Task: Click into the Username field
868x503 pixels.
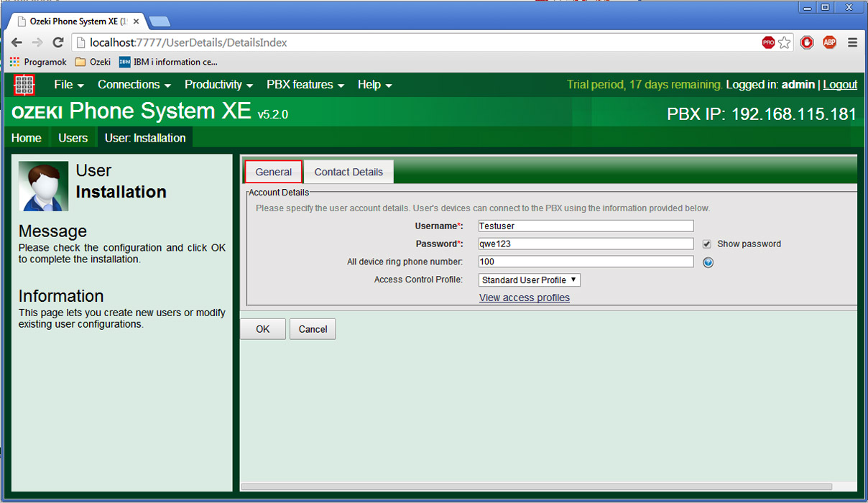Action: pos(586,226)
